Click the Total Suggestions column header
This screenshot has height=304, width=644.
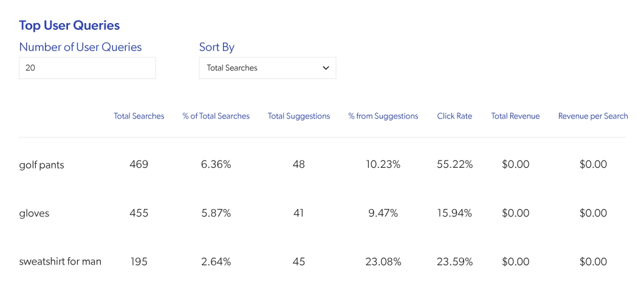tap(298, 116)
